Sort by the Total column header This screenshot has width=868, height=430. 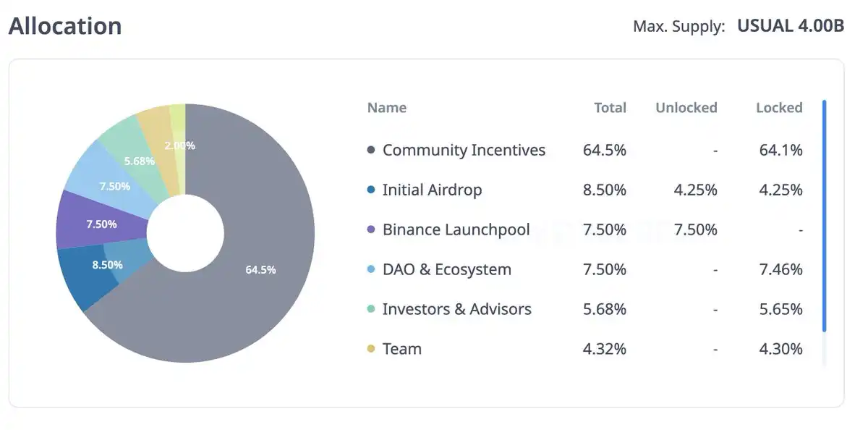tap(610, 108)
